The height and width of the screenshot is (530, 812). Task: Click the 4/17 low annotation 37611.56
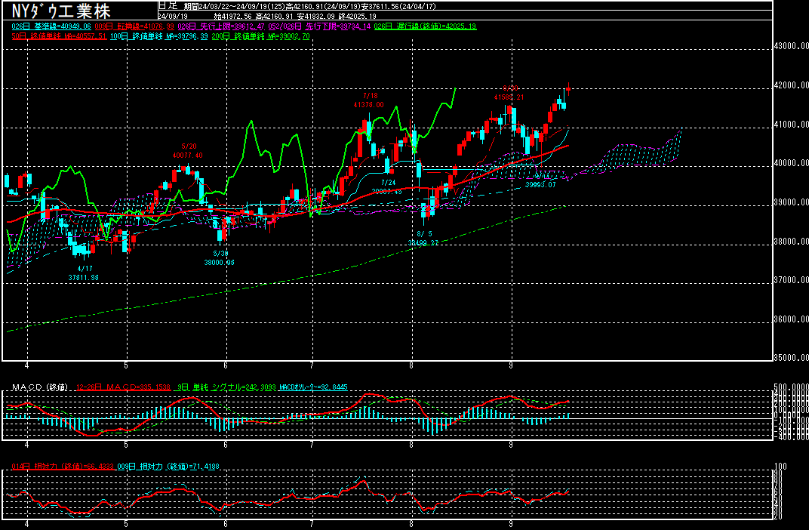click(x=83, y=278)
